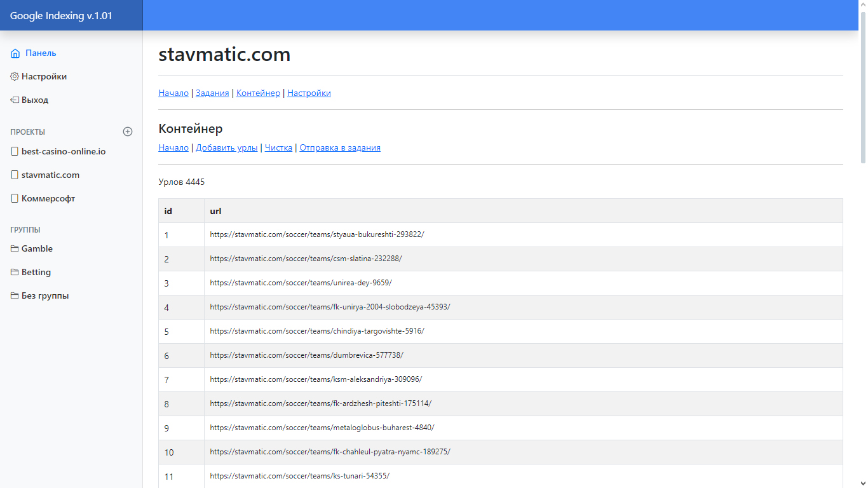The height and width of the screenshot is (488, 868).
Task: Follow the top Начало link under stavmatic.com
Action: click(173, 93)
